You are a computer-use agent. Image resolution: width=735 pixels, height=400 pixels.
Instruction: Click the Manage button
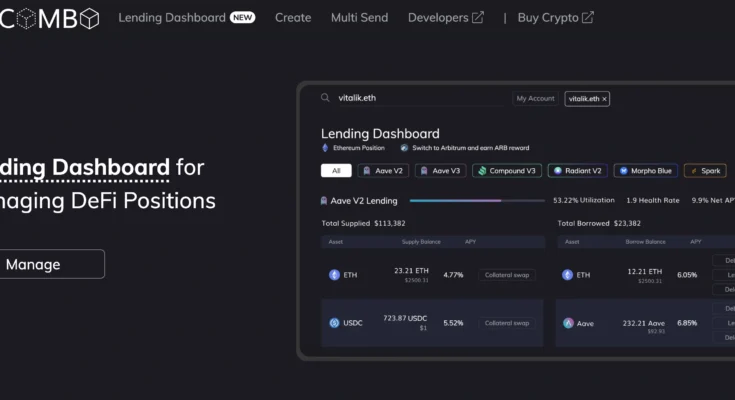pos(52,264)
